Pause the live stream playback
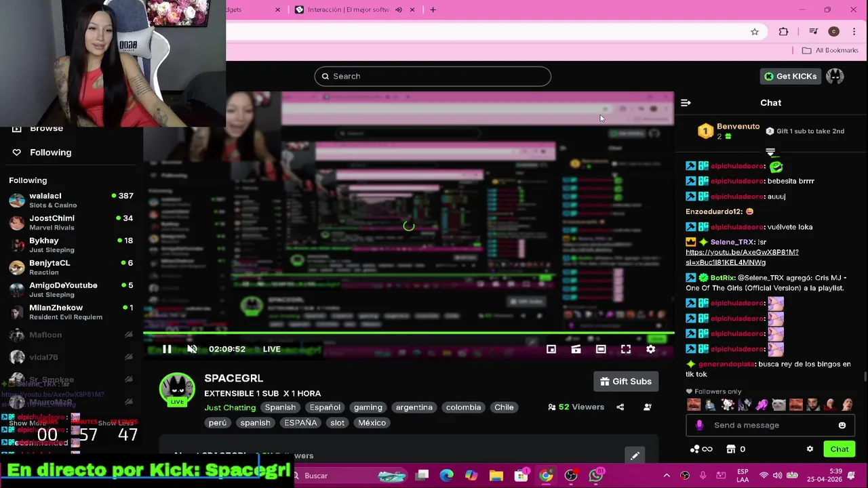 click(167, 349)
